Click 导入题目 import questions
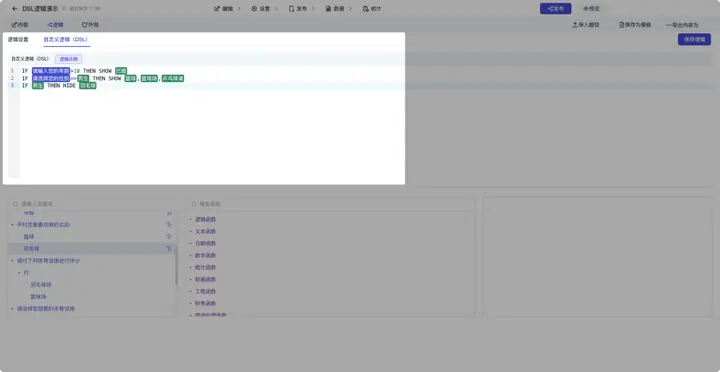This screenshot has width=720, height=372. [x=586, y=25]
